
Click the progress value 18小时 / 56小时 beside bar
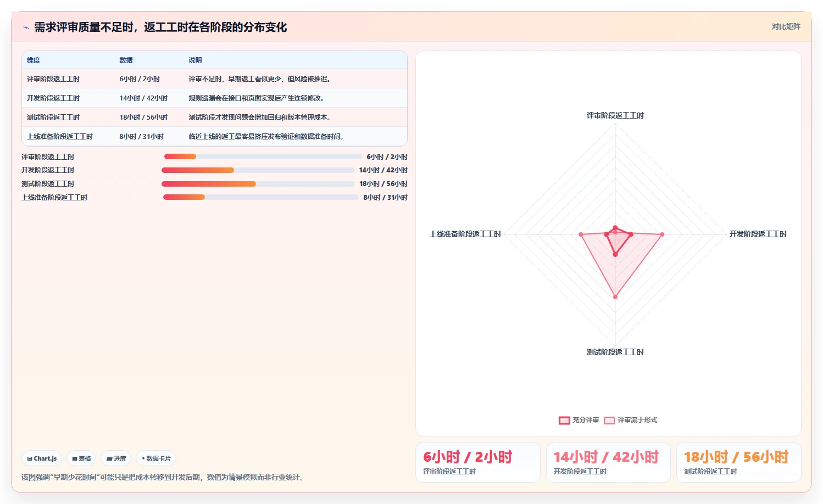point(383,184)
